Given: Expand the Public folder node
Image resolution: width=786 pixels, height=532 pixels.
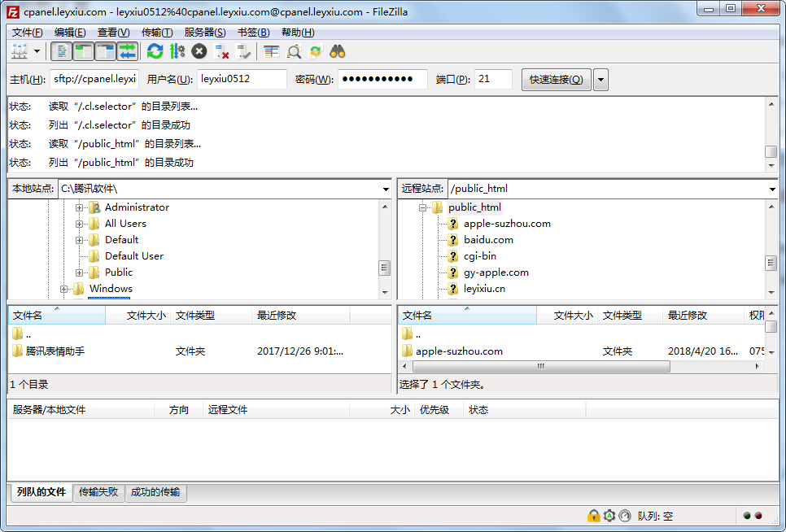Looking at the screenshot, I should (79, 273).
